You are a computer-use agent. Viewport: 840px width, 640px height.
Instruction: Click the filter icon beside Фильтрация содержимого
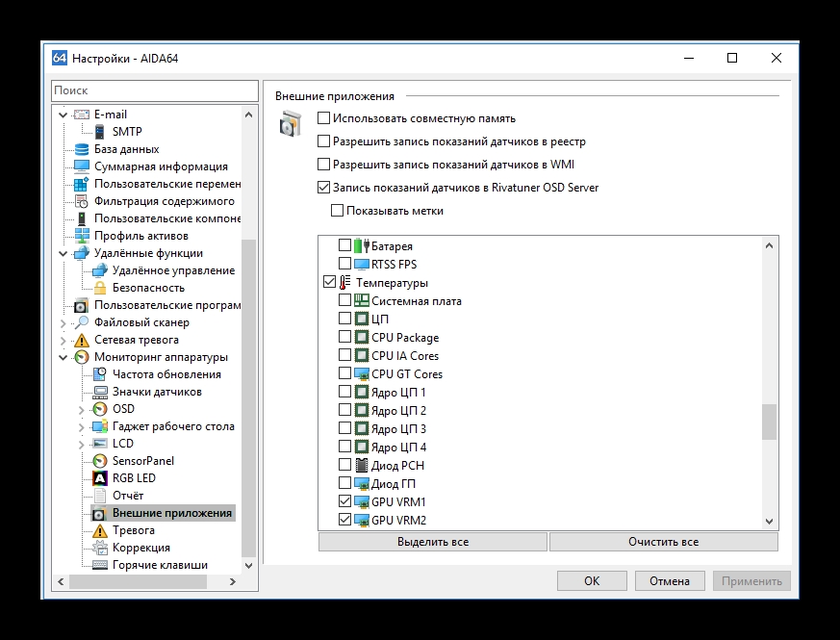point(82,201)
